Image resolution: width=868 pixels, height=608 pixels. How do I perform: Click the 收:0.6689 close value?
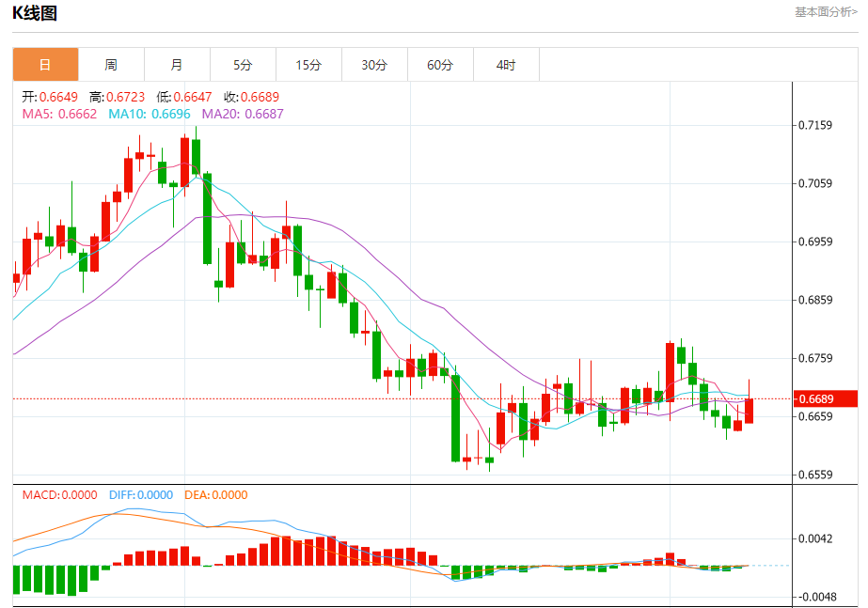point(251,97)
